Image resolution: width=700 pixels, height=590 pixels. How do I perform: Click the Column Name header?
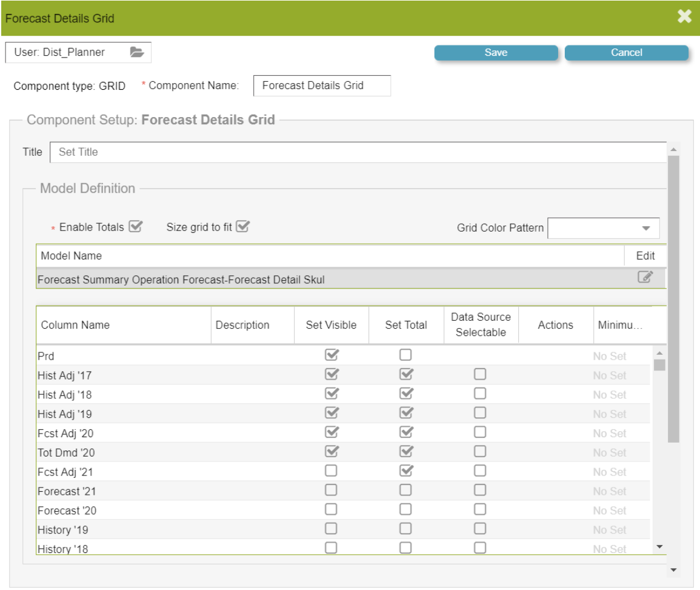76,325
